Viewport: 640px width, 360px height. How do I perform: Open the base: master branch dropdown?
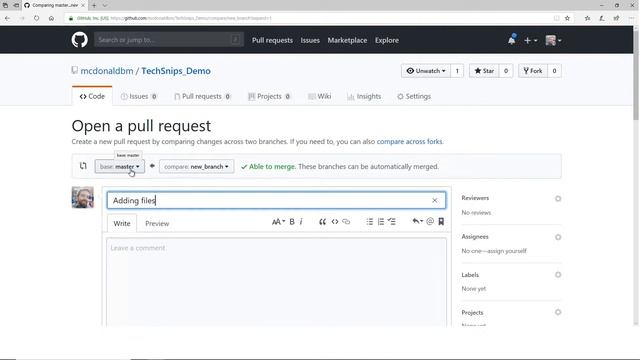point(120,167)
